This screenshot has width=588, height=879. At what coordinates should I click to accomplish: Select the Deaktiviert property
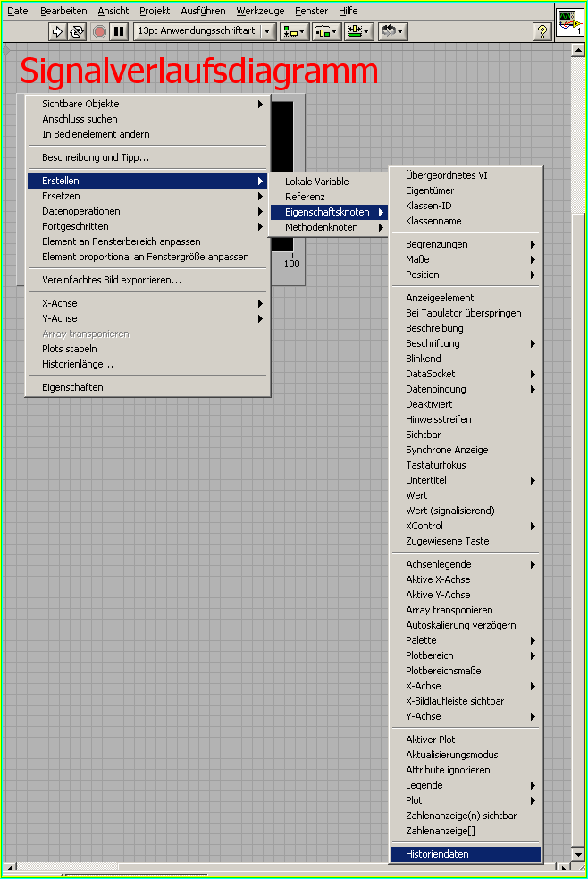click(466, 404)
